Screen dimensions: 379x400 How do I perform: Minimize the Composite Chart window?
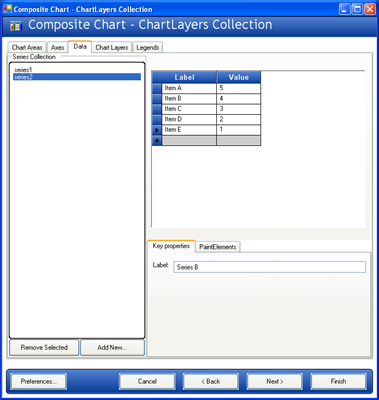[x=345, y=9]
